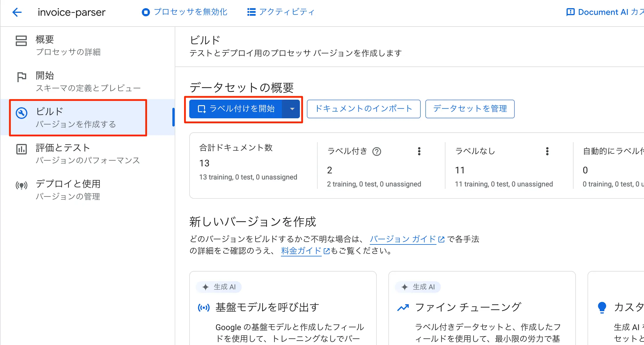Click データセットを管理 button
644x345 pixels.
470,109
